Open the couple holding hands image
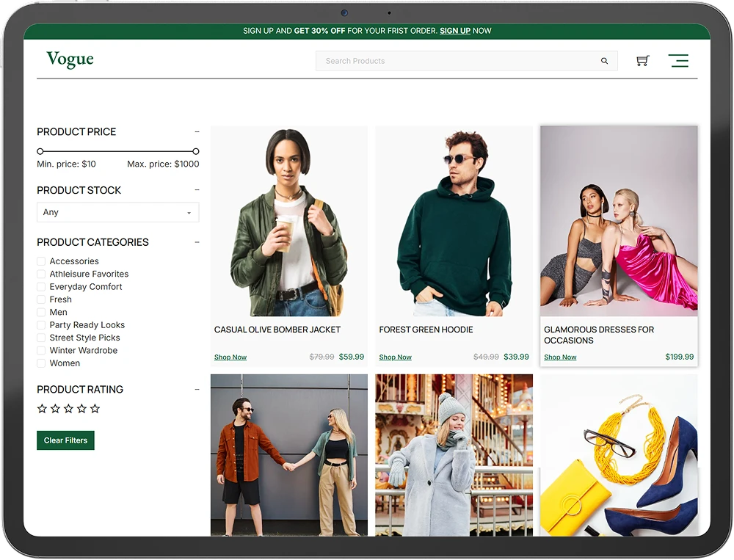734x560 pixels. pos(288,455)
